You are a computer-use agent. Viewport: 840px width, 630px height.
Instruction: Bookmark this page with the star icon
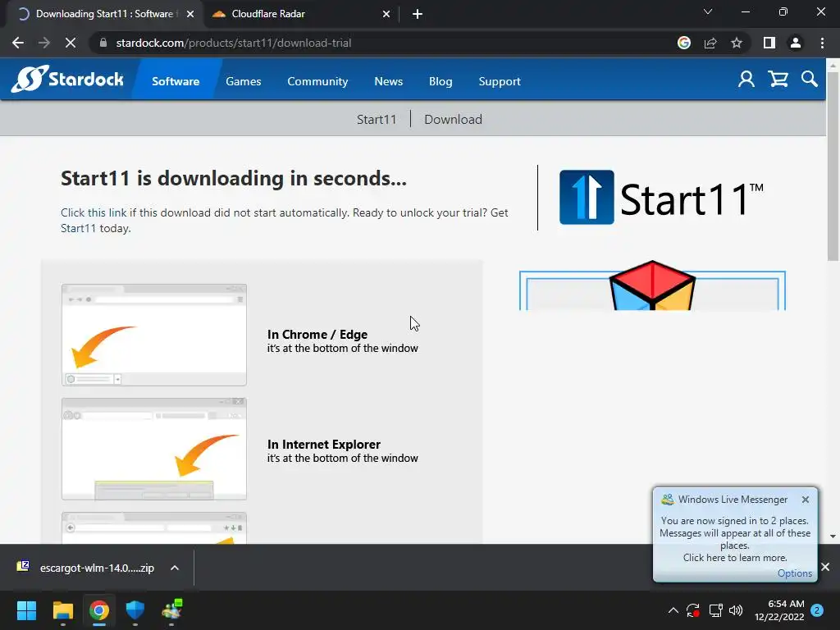point(737,43)
